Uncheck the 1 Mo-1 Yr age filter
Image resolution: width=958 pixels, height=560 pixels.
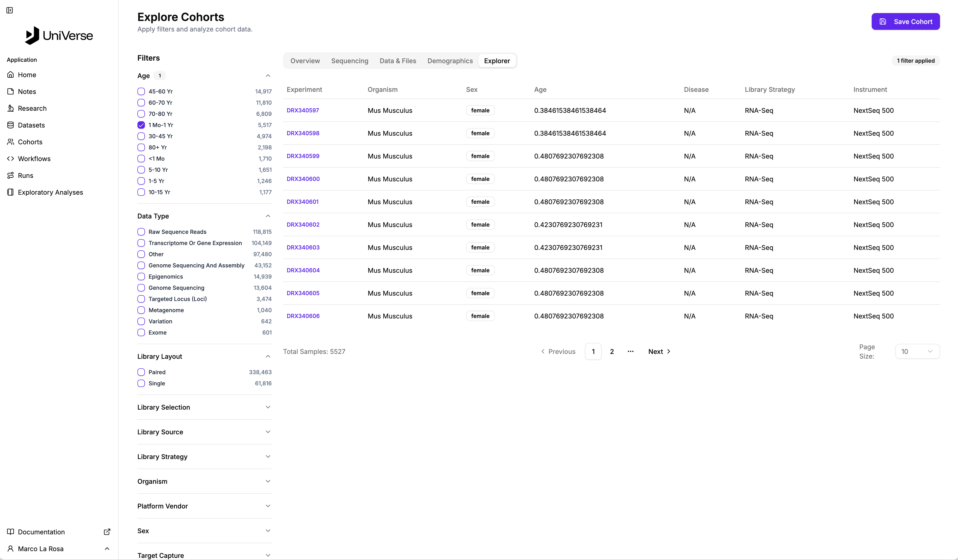click(141, 125)
